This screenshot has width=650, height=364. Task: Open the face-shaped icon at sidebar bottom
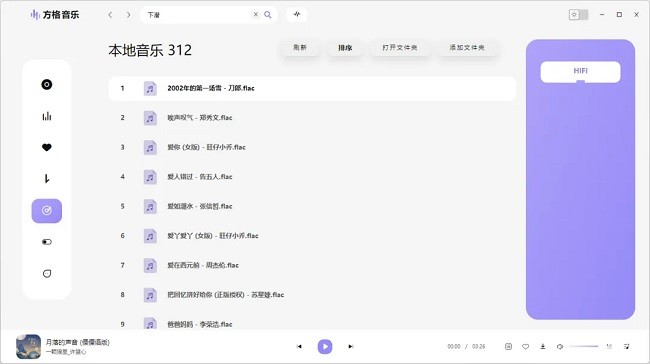coord(46,274)
